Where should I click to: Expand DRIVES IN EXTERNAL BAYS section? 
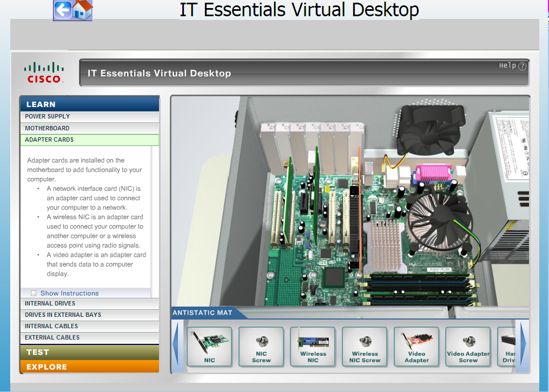90,315
